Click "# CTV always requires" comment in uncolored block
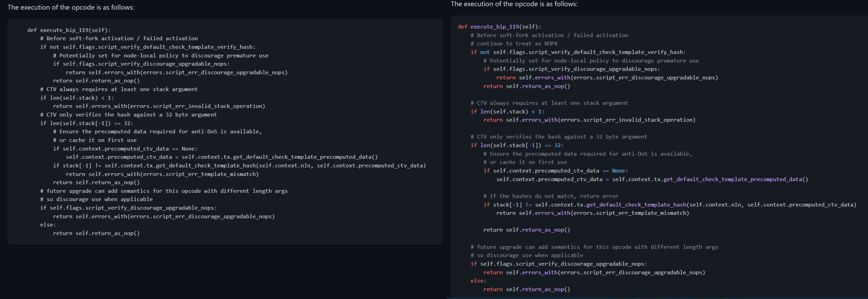The image size is (868, 299). 119,89
